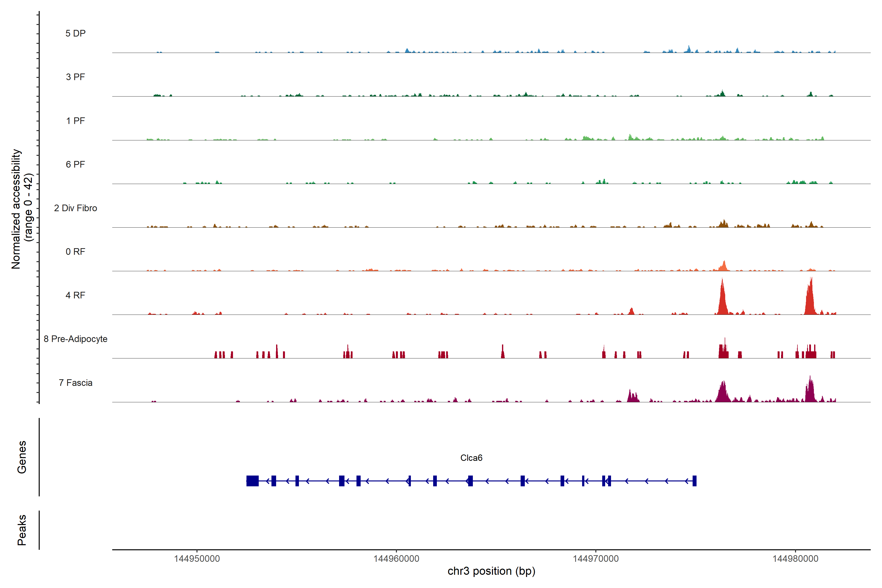Screen dimensions: 882x588
Task: Click the 6 PF track label
Action: [x=75, y=164]
